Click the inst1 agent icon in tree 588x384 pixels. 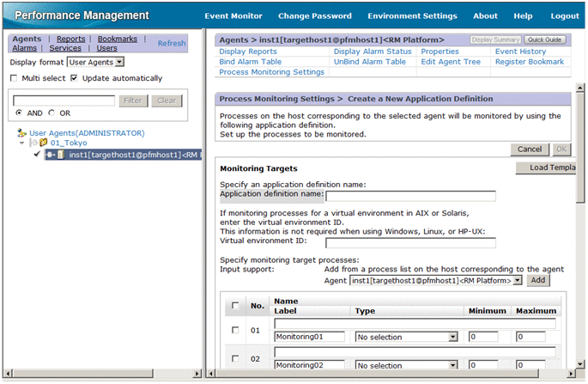tap(61, 155)
